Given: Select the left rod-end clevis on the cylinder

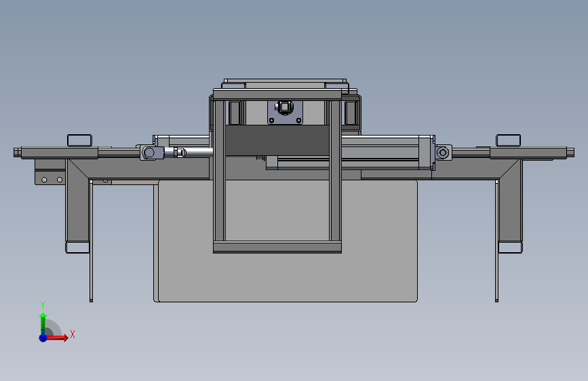Looking at the screenshot, I should coord(152,153).
